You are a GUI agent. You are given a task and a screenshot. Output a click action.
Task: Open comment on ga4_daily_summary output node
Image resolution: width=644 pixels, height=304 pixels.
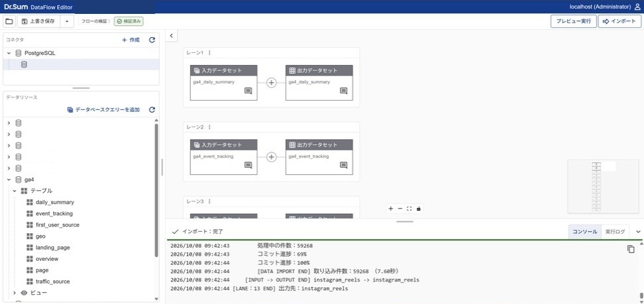point(344,91)
